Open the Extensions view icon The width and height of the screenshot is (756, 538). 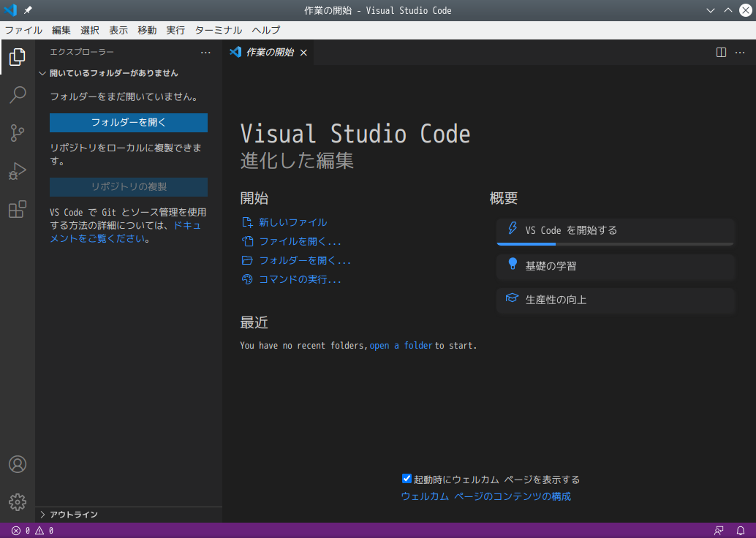[x=18, y=209]
